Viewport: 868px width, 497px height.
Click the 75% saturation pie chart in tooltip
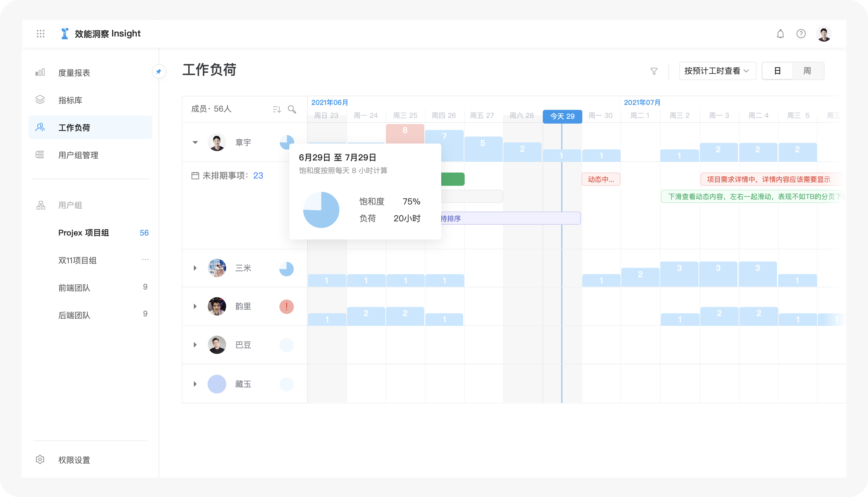click(x=321, y=210)
